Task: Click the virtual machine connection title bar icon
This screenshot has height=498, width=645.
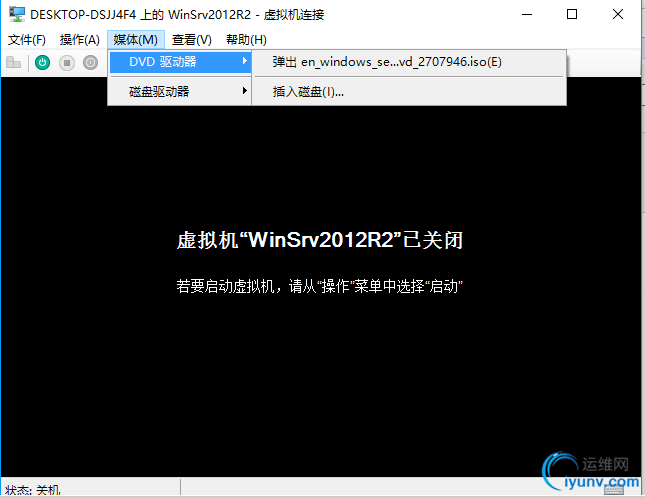Action: click(17, 14)
